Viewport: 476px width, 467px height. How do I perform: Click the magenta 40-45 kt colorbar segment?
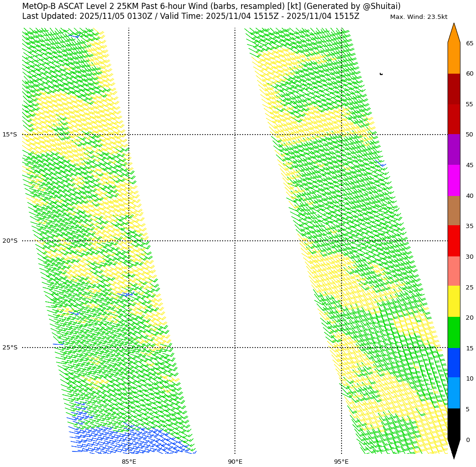(453, 180)
